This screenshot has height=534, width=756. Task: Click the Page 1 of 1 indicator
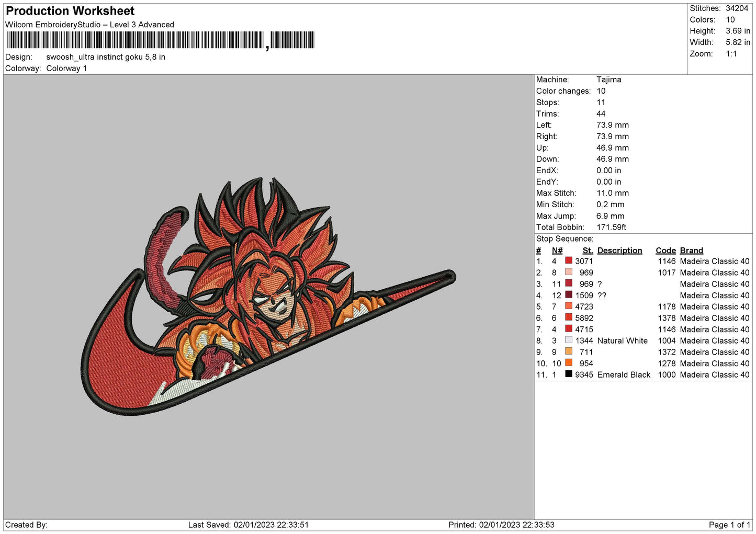point(729,525)
